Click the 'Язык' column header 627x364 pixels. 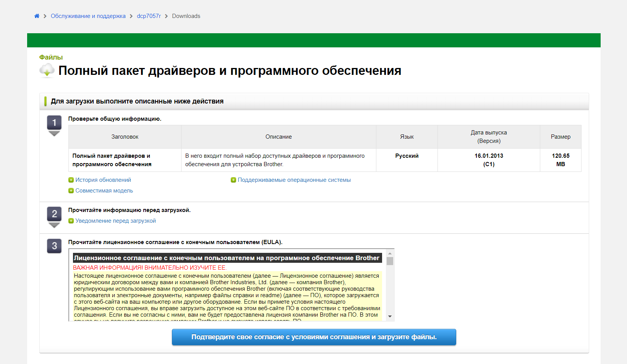point(407,137)
